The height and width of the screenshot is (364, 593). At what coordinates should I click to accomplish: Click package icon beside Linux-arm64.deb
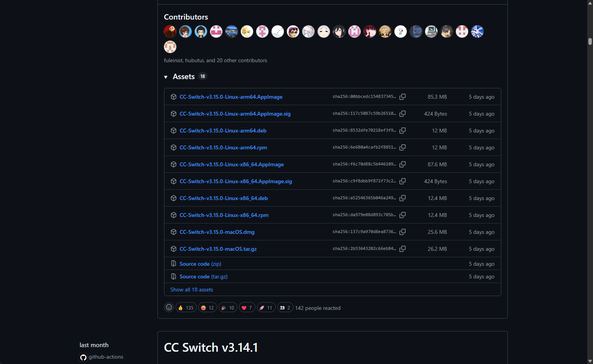174,131
